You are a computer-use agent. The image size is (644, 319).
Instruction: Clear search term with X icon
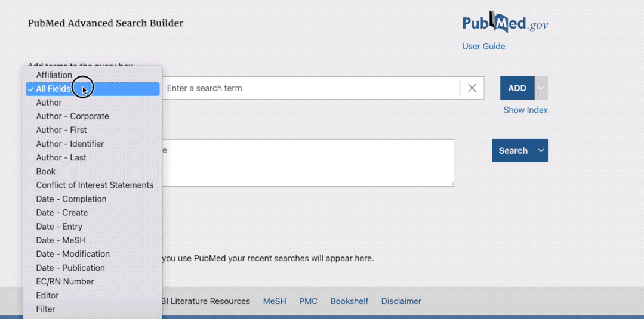[x=472, y=88]
